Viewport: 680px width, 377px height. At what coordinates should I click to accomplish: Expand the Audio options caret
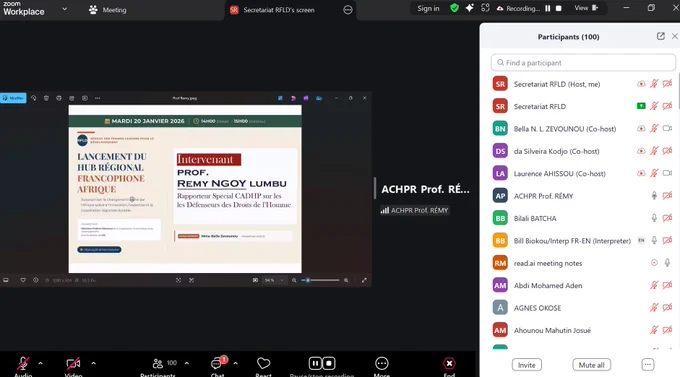40,363
